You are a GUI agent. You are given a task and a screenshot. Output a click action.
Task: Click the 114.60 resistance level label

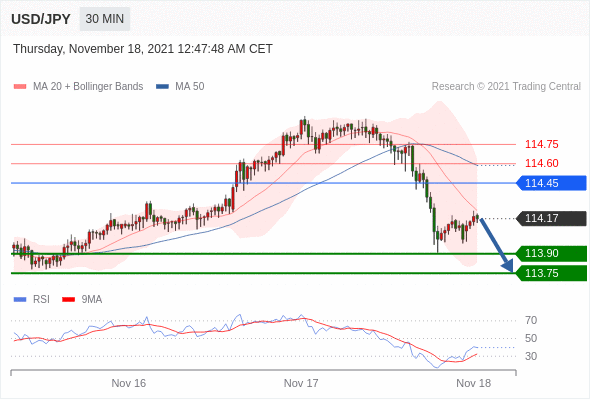point(541,163)
